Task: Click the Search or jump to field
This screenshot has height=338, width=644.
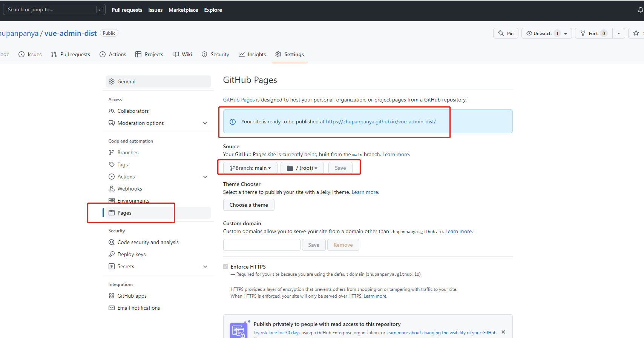Action: tap(54, 10)
